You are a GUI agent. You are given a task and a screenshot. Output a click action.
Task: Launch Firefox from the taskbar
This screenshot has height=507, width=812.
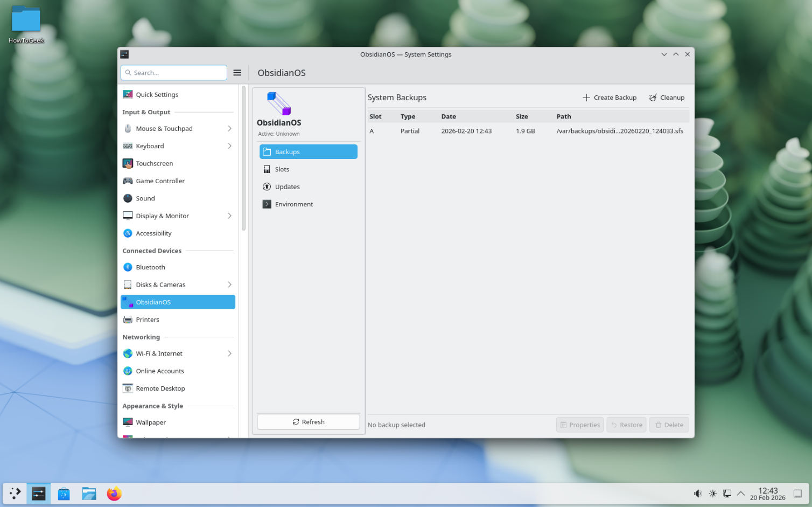coord(114,494)
